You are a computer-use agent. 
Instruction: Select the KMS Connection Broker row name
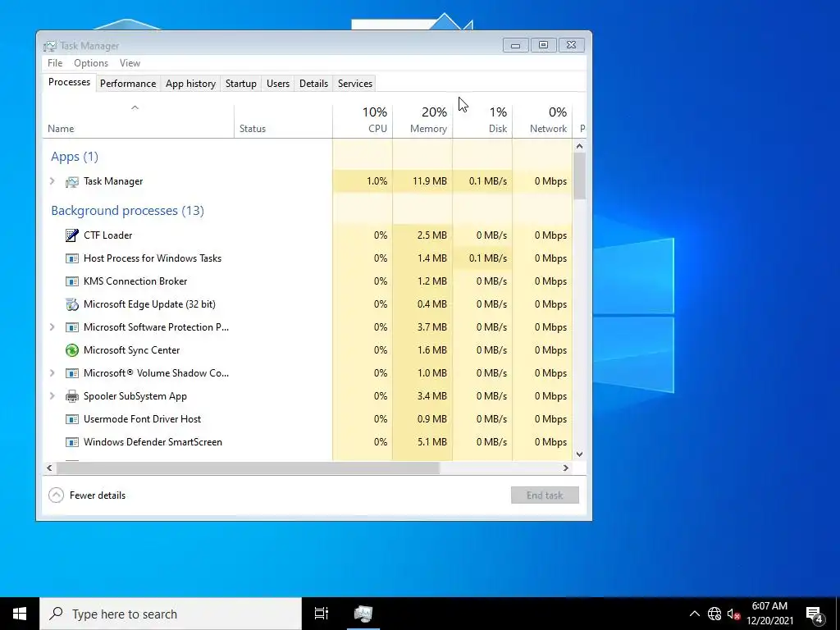[135, 281]
